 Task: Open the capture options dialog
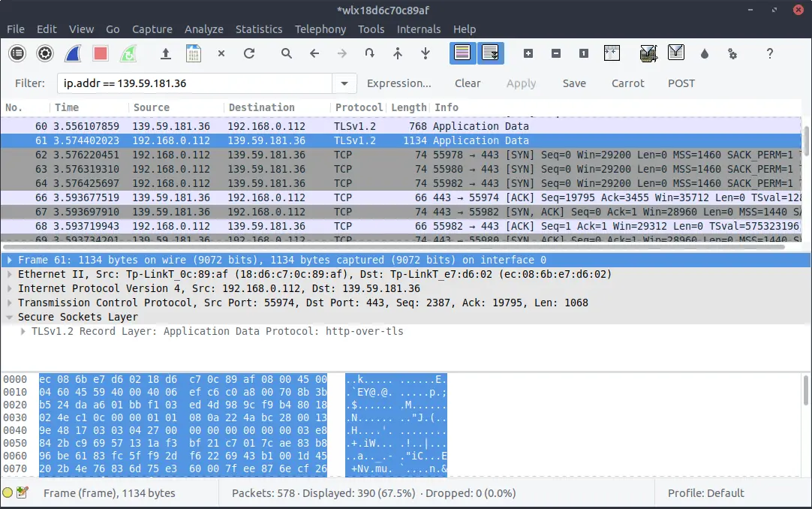[45, 53]
